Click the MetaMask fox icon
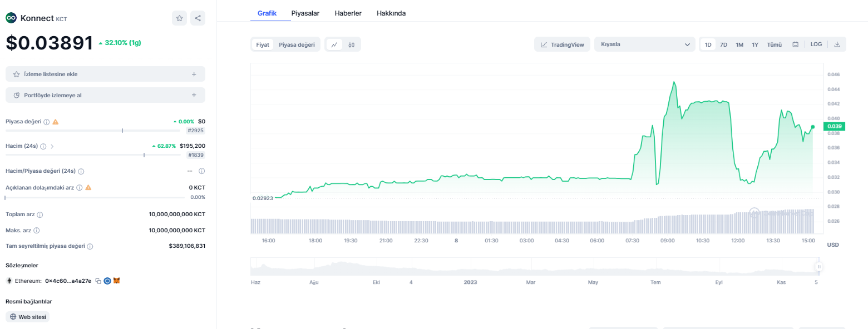Image resolution: width=868 pixels, height=329 pixels. 116,281
